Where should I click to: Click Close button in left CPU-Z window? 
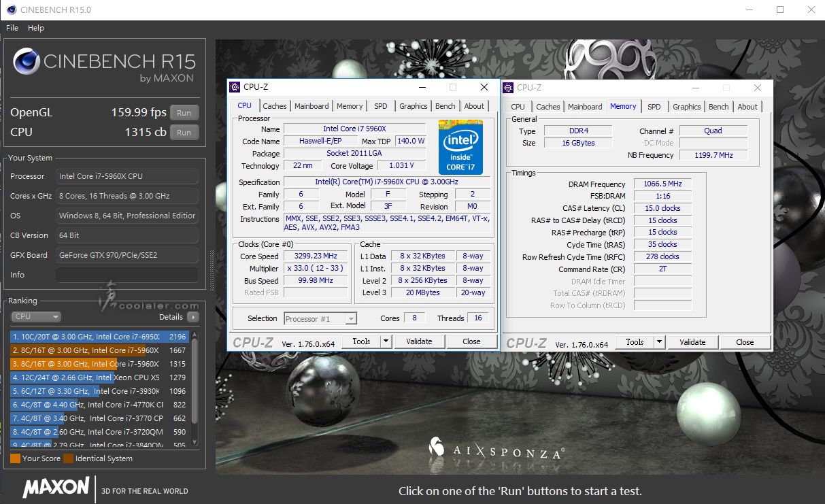pyautogui.click(x=471, y=341)
